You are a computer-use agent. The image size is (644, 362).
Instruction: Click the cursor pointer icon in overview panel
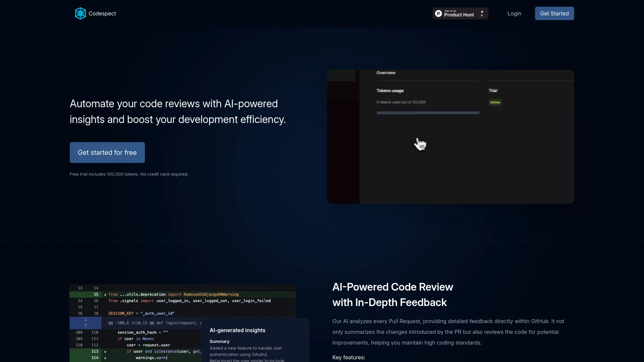[x=419, y=144]
